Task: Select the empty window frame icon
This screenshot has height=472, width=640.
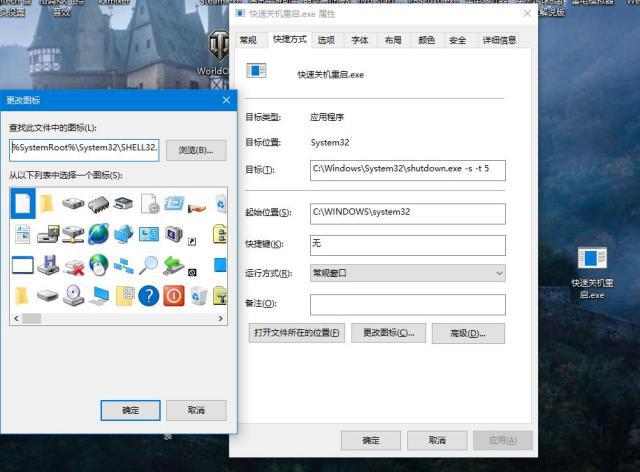Action: (x=23, y=265)
